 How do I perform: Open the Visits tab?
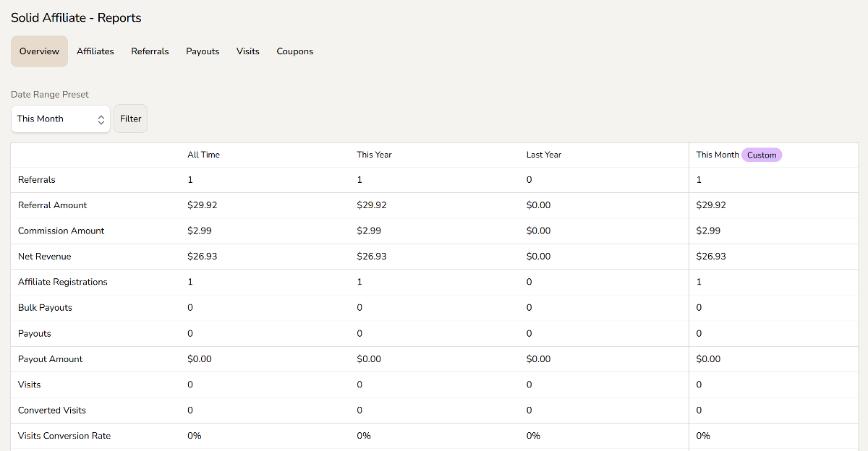[x=247, y=51]
